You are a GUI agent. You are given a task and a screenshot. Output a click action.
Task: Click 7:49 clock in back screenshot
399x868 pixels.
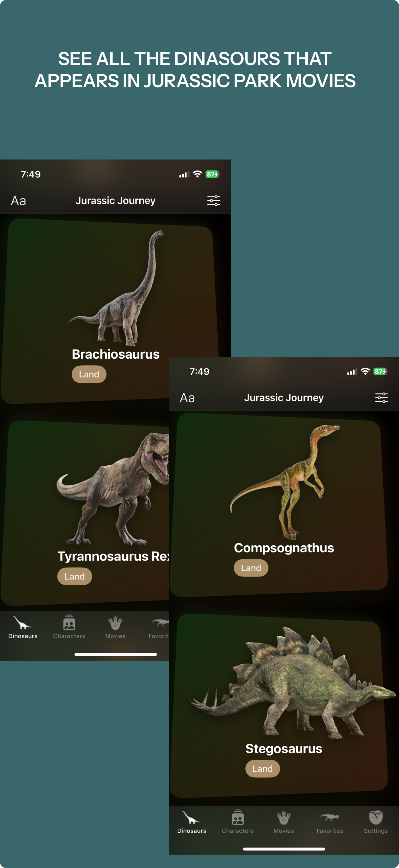tap(31, 174)
